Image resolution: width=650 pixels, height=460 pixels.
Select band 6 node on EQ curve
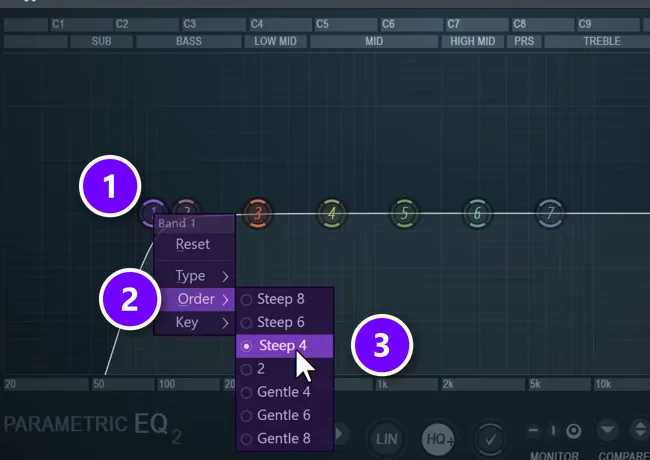[478, 213]
